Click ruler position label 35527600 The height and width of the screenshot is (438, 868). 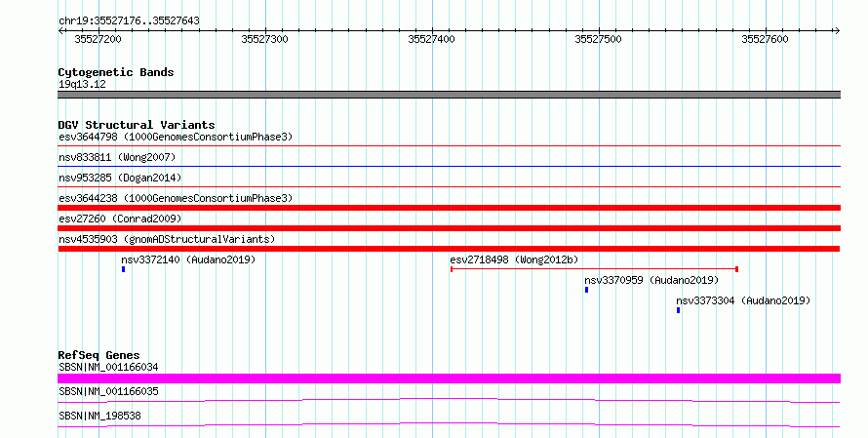(765, 39)
